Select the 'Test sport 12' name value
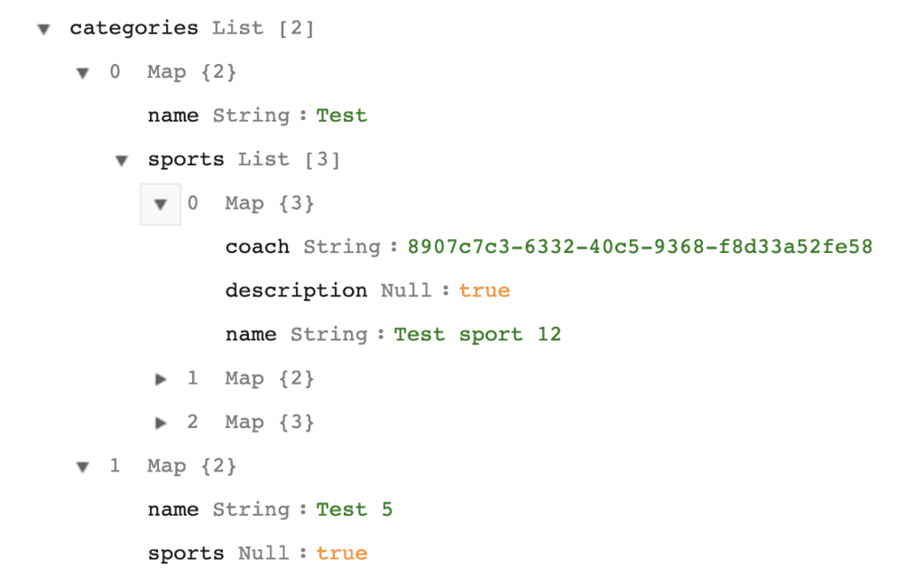Screen dimensions: 924x587 coord(477,334)
